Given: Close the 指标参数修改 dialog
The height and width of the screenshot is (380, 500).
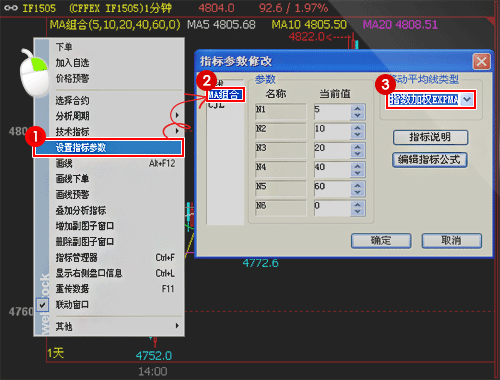Looking at the screenshot, I should (481, 62).
